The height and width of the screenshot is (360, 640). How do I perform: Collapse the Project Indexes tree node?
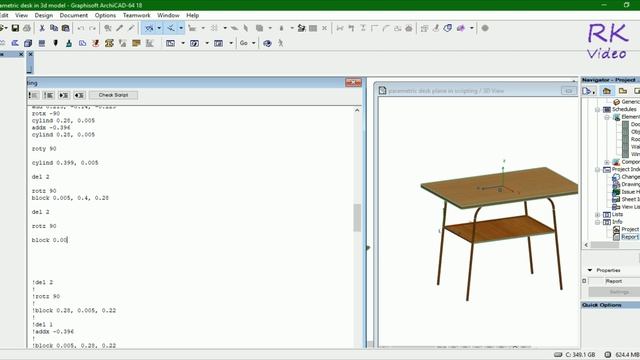pyautogui.click(x=597, y=169)
